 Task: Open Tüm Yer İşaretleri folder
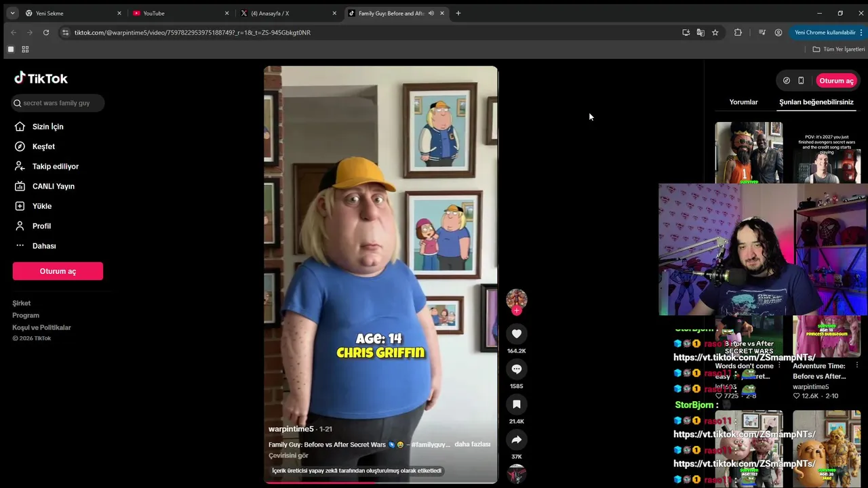point(839,49)
